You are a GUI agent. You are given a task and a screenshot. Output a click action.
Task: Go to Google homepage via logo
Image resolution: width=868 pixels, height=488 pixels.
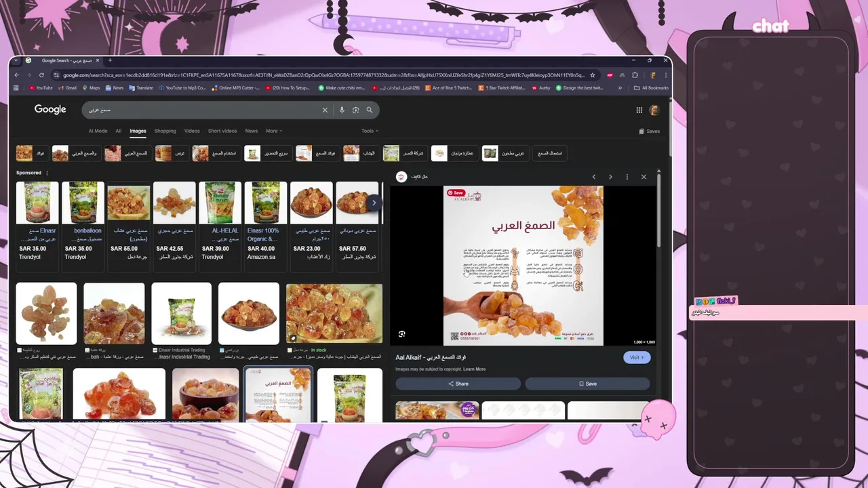[50, 109]
